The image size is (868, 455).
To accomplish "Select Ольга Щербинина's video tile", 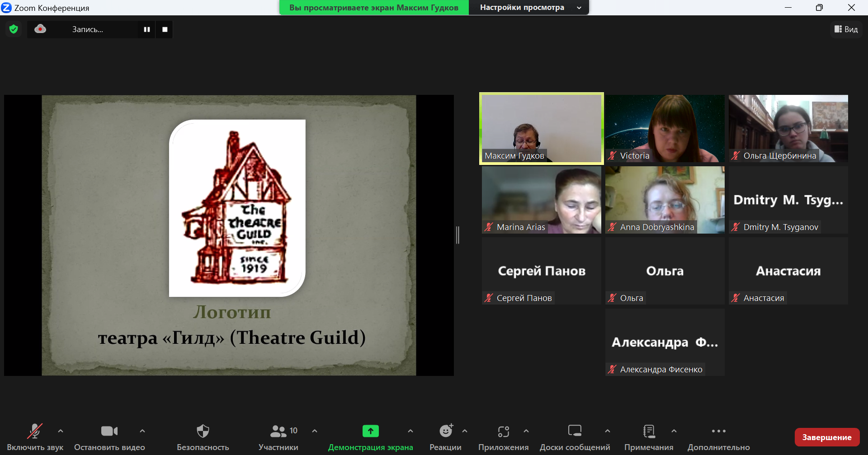I will tap(788, 128).
